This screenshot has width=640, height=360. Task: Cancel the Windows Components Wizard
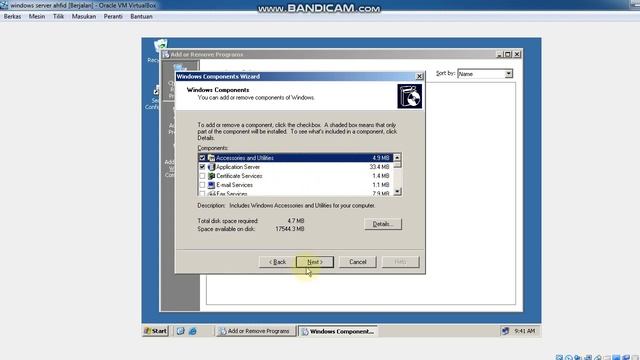click(x=358, y=262)
